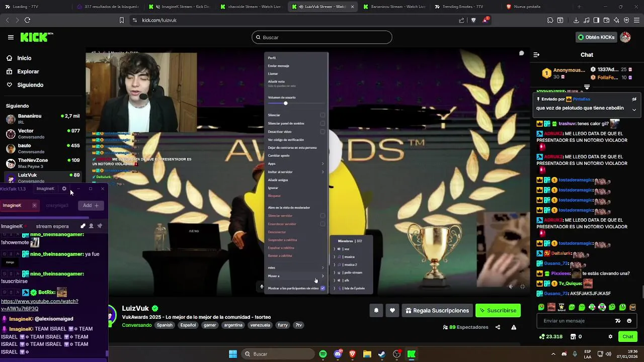
Task: Switch to crazyniga3 tab in KickTalk
Action: 57,205
